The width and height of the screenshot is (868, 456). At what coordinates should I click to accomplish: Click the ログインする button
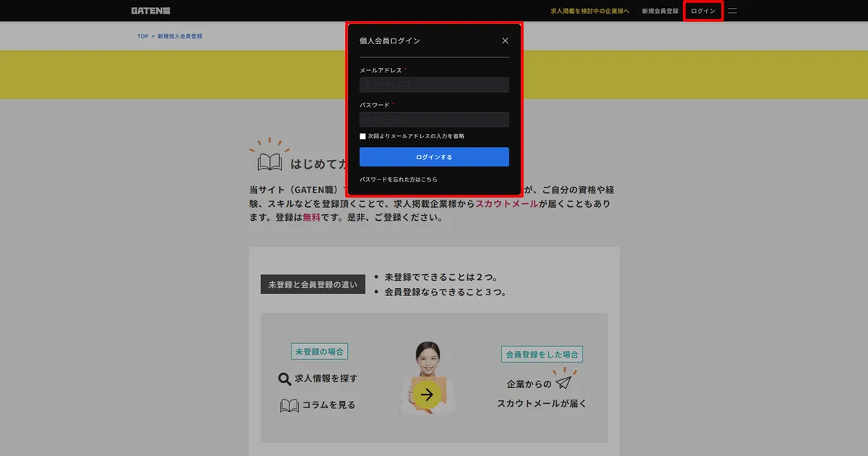click(x=434, y=156)
